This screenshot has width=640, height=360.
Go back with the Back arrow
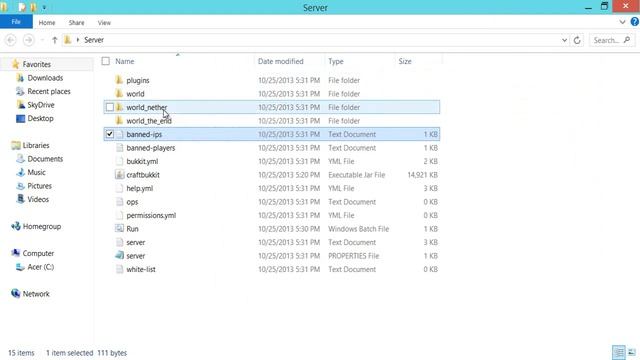coord(11,40)
